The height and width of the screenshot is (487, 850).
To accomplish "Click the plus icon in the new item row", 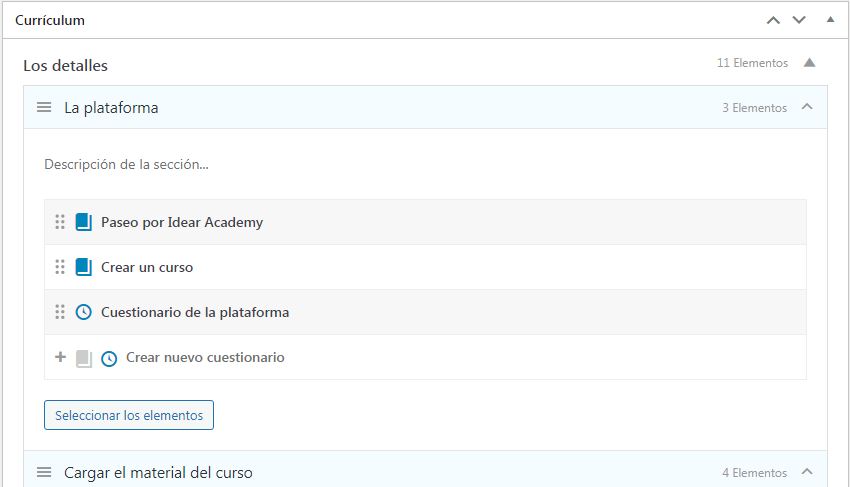I will coord(60,357).
